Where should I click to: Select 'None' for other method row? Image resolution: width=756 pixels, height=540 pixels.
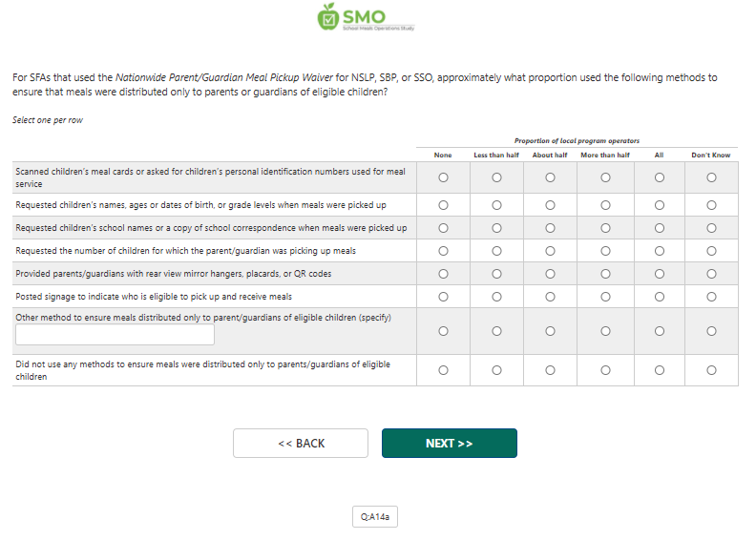click(443, 332)
